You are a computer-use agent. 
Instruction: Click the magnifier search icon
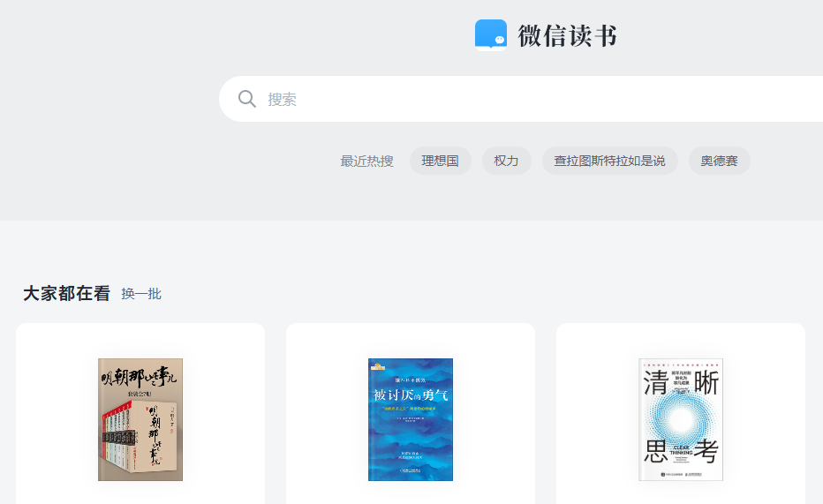tap(246, 99)
